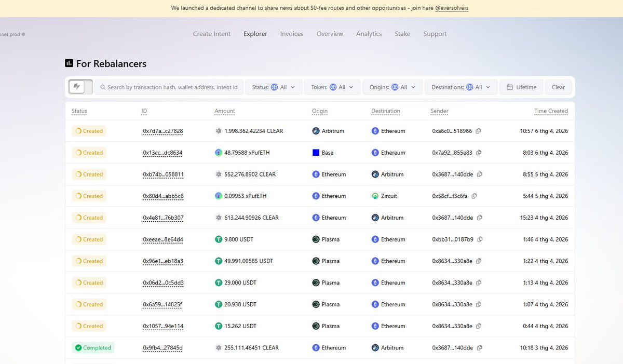Click the Arbitrum origin icon in first row

(316, 131)
